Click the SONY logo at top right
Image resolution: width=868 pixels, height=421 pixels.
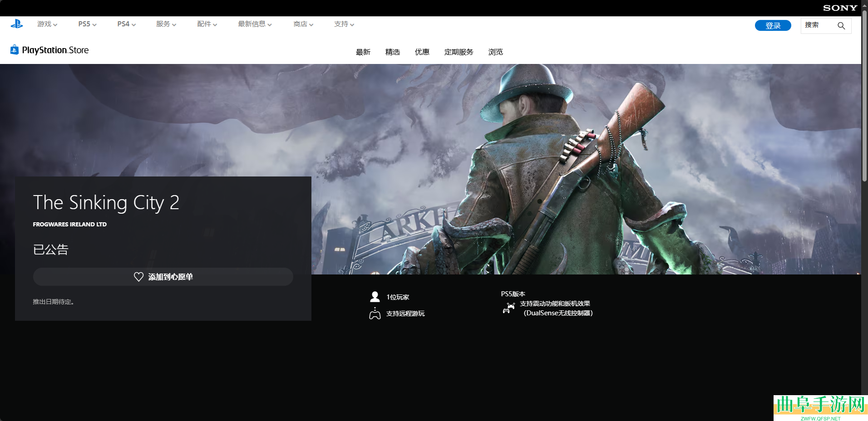coord(840,8)
